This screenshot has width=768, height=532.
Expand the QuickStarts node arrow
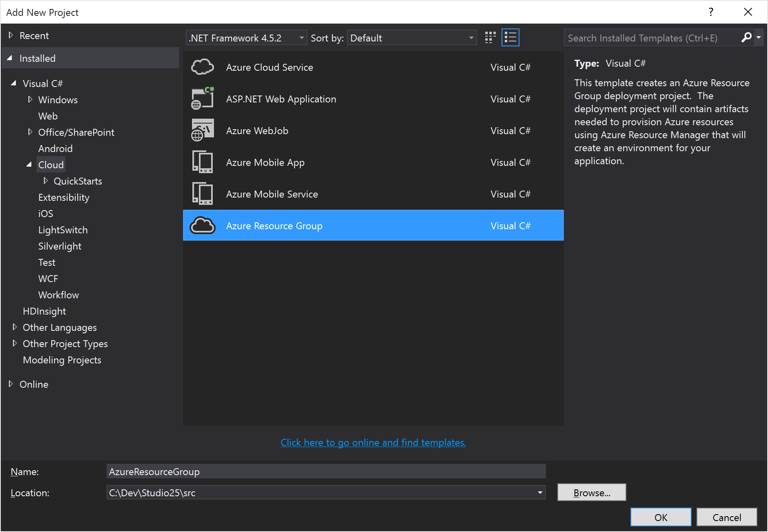click(x=46, y=181)
